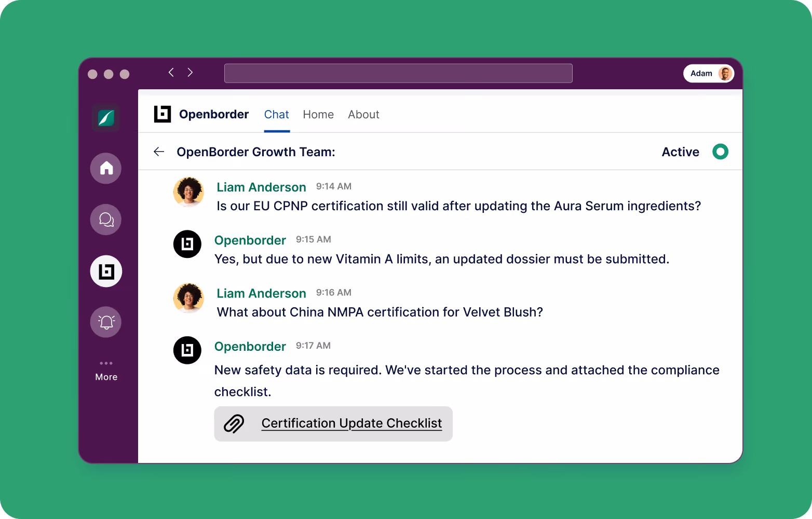Open the Certification Update Checklist link
Screen dimensions: 812x519
tap(351, 424)
